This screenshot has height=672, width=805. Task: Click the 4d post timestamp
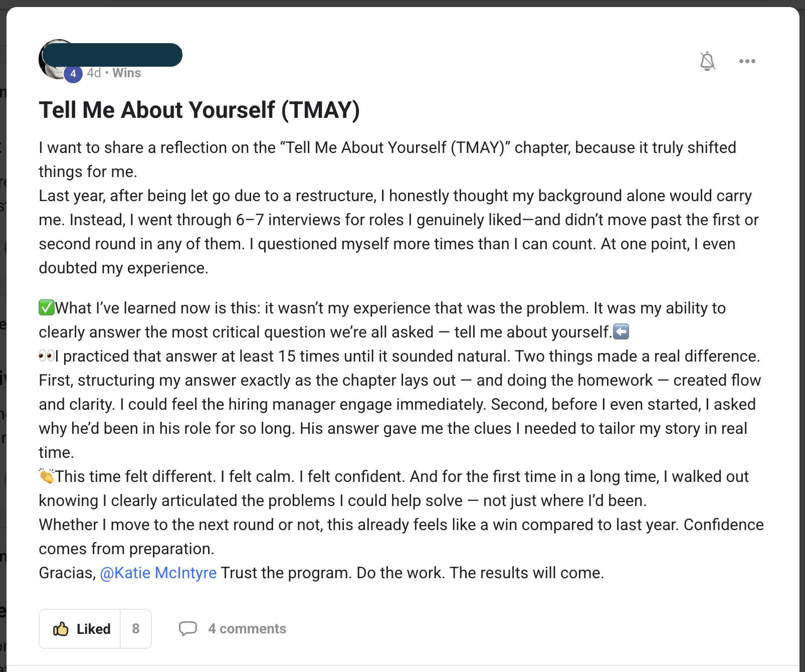pos(94,73)
